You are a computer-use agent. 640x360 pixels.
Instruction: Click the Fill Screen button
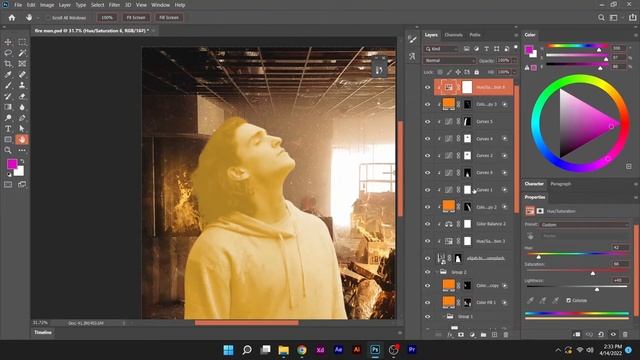click(x=169, y=18)
